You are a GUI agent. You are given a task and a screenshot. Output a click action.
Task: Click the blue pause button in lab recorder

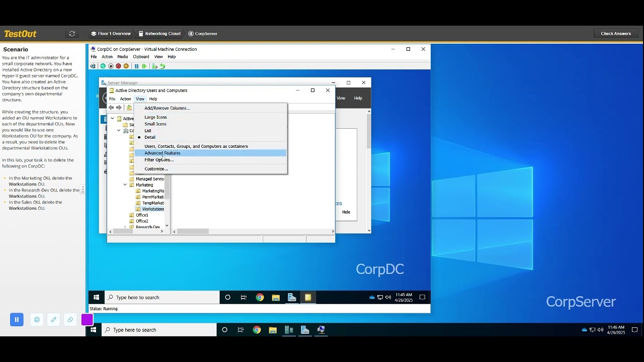click(17, 319)
